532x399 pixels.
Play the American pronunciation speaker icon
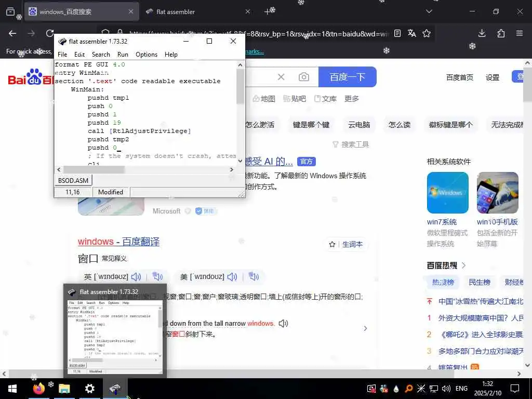click(232, 277)
